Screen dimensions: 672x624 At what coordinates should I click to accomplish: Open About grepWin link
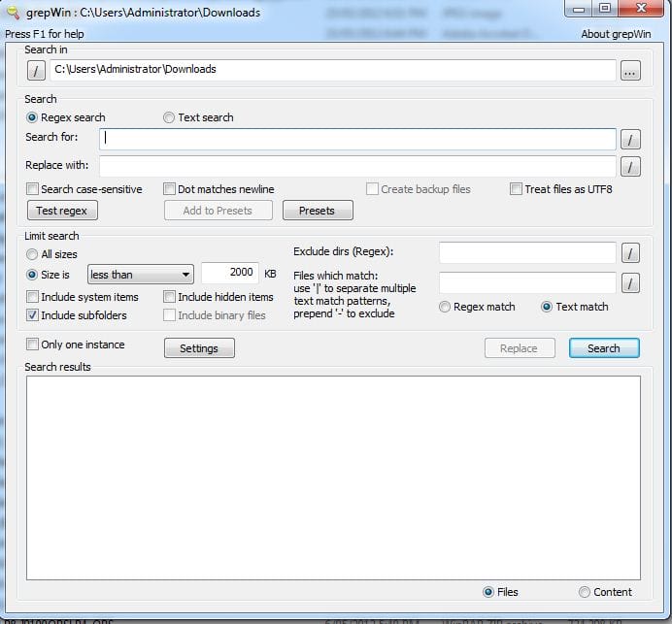click(x=622, y=34)
